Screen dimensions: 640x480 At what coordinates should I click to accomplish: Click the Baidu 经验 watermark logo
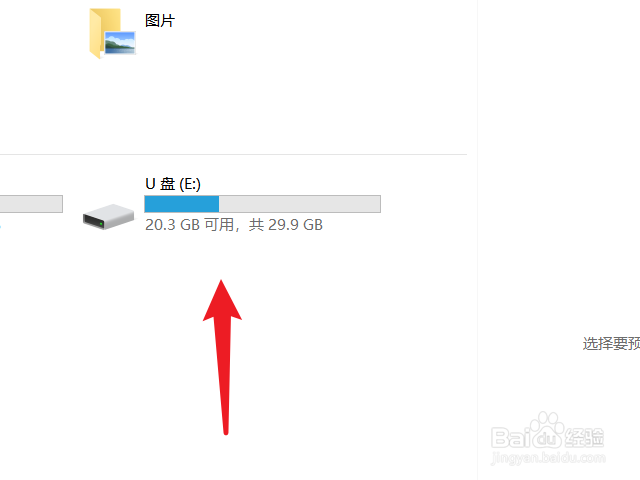click(x=548, y=431)
